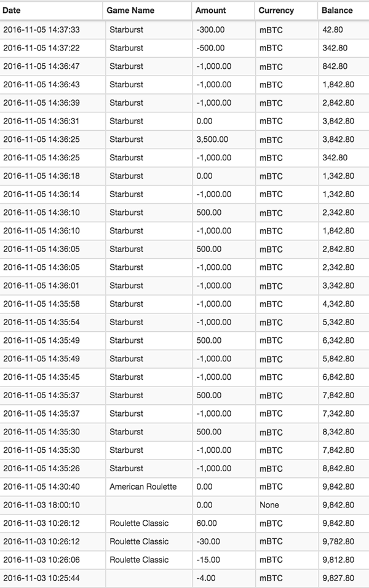The image size is (369, 588).
Task: Sort by the Balance column header
Action: coord(337,10)
